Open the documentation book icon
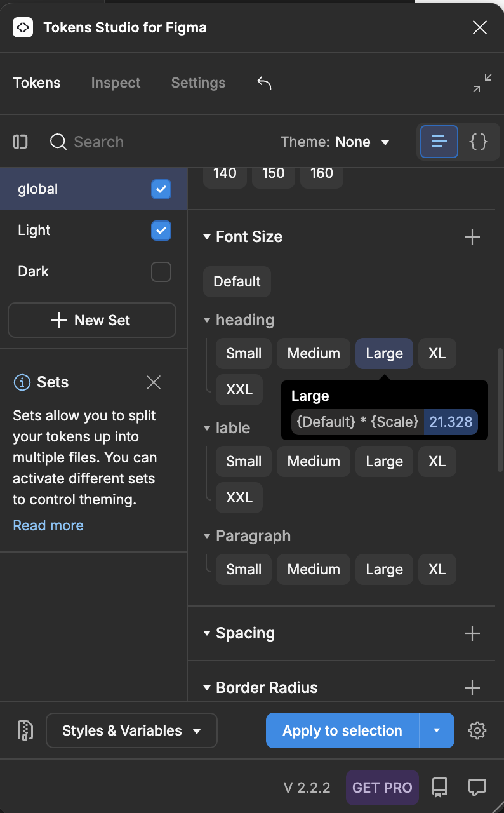 tap(439, 788)
